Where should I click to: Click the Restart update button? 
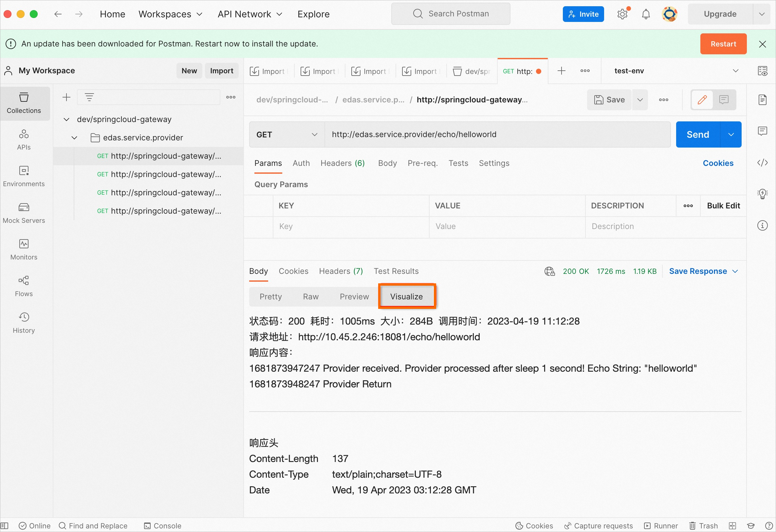[723, 44]
